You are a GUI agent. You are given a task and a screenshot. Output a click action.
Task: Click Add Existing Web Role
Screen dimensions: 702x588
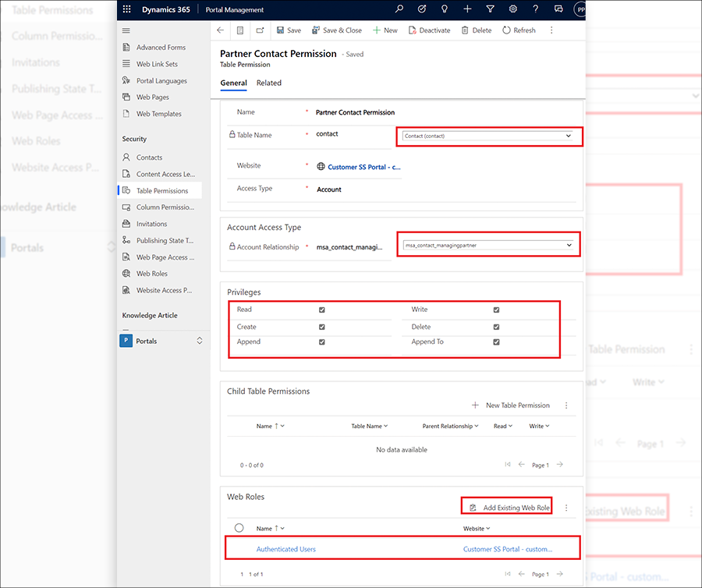click(509, 508)
